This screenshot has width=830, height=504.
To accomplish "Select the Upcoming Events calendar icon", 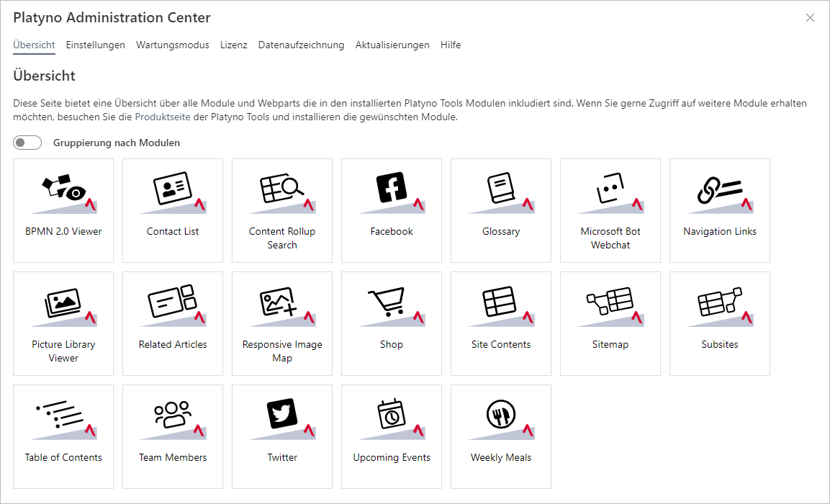I will tap(392, 418).
